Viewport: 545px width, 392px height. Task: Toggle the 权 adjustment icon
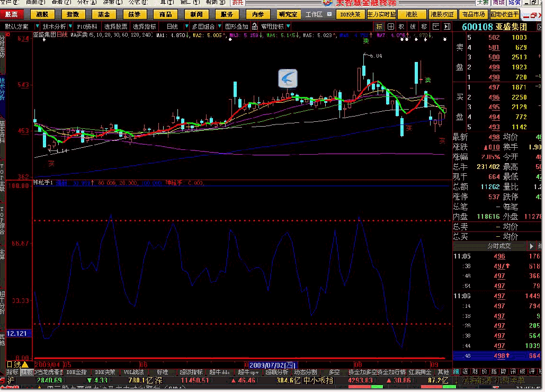[401, 26]
